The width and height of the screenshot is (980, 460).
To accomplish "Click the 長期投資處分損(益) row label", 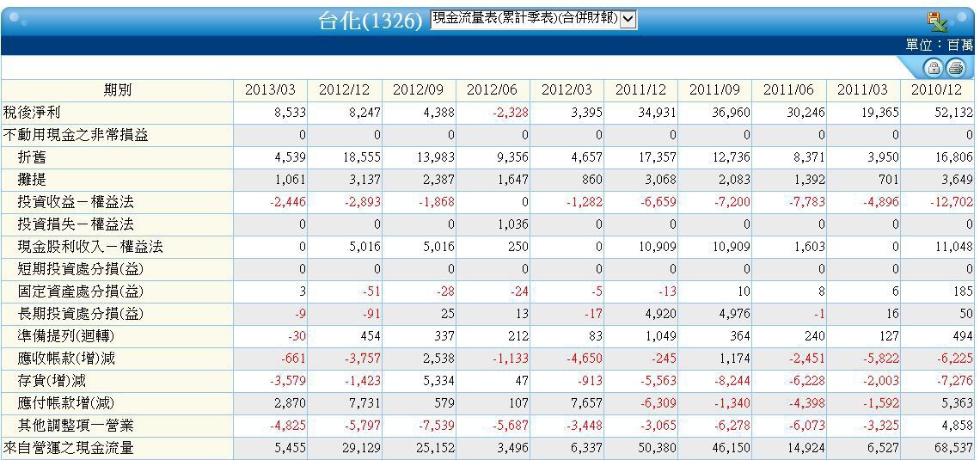I will [80, 314].
